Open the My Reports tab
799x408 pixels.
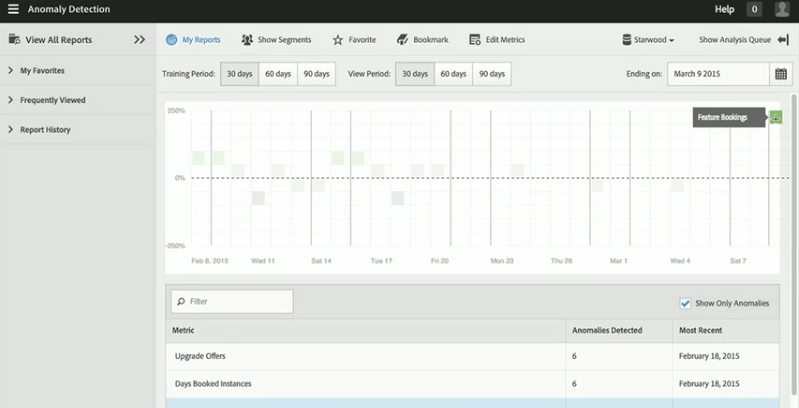click(193, 40)
